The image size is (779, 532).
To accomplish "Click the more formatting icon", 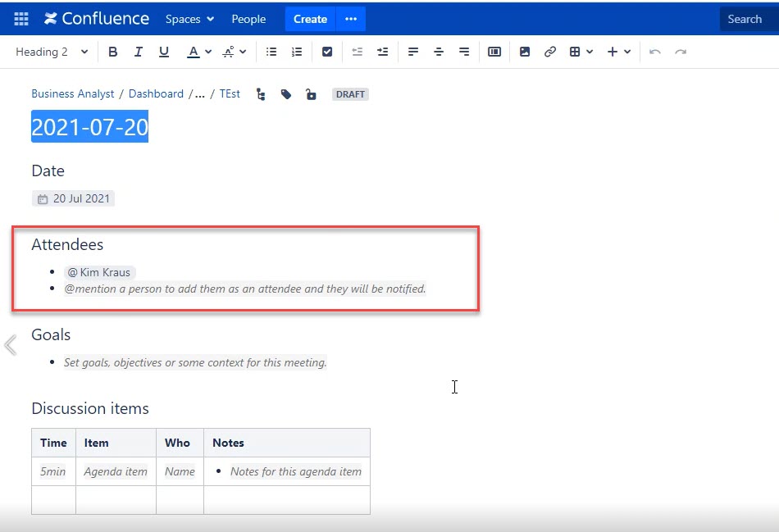I will pos(229,52).
